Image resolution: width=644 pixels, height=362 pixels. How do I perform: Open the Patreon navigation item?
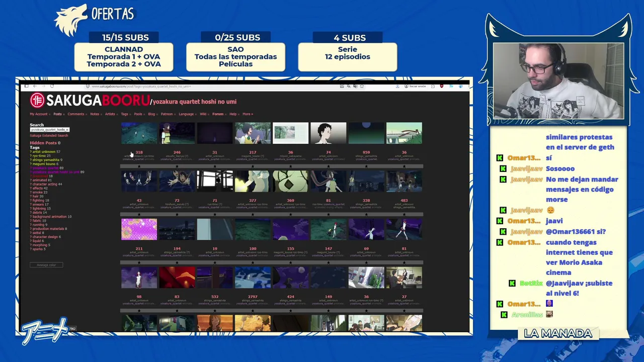167,114
